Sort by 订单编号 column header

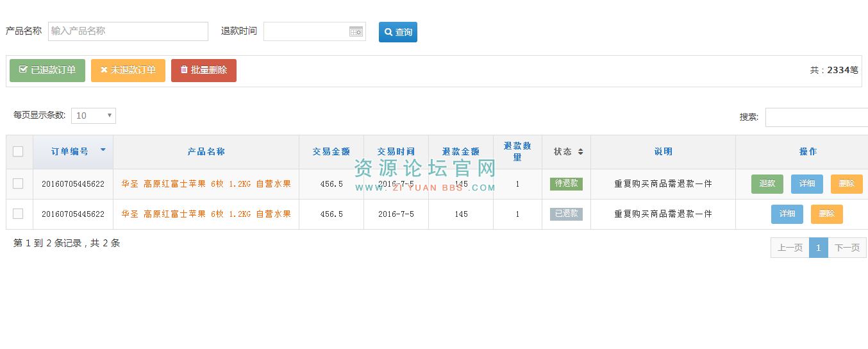tap(73, 152)
